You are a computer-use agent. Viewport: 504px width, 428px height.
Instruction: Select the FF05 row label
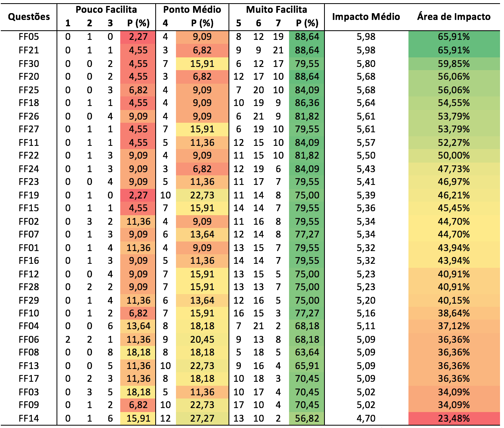coord(29,37)
